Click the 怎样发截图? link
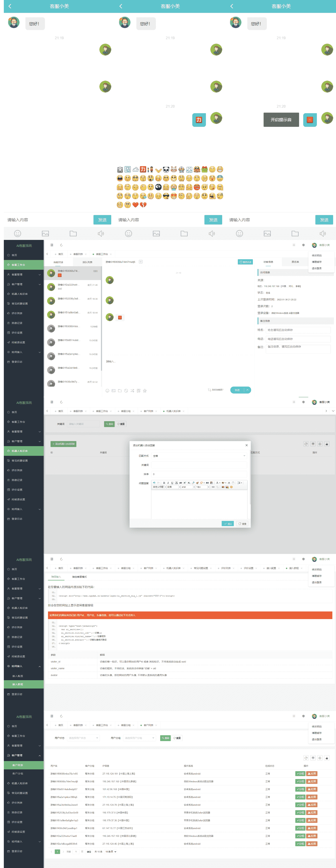The image size is (336, 868). click(x=216, y=390)
